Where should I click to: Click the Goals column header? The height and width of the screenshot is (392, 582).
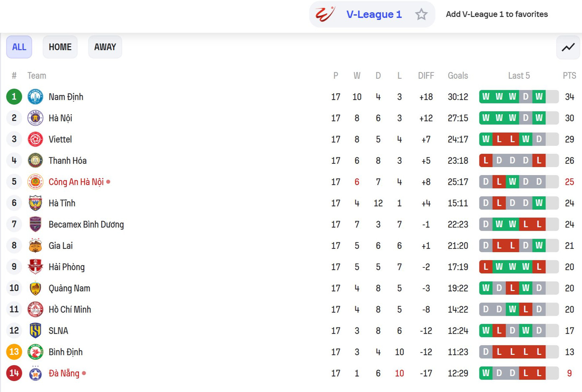coord(458,76)
